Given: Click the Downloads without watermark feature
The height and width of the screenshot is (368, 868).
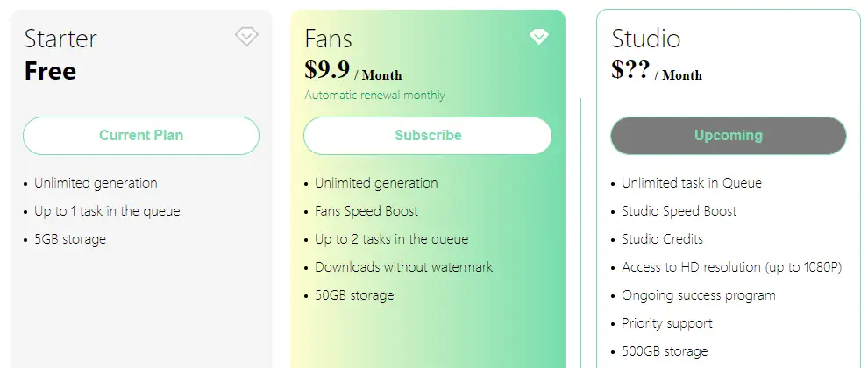Looking at the screenshot, I should point(403,267).
